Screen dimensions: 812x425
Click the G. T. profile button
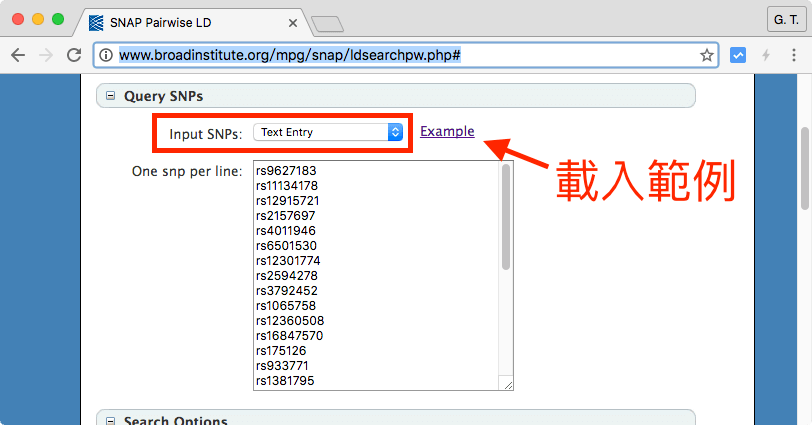pyautogui.click(x=786, y=20)
